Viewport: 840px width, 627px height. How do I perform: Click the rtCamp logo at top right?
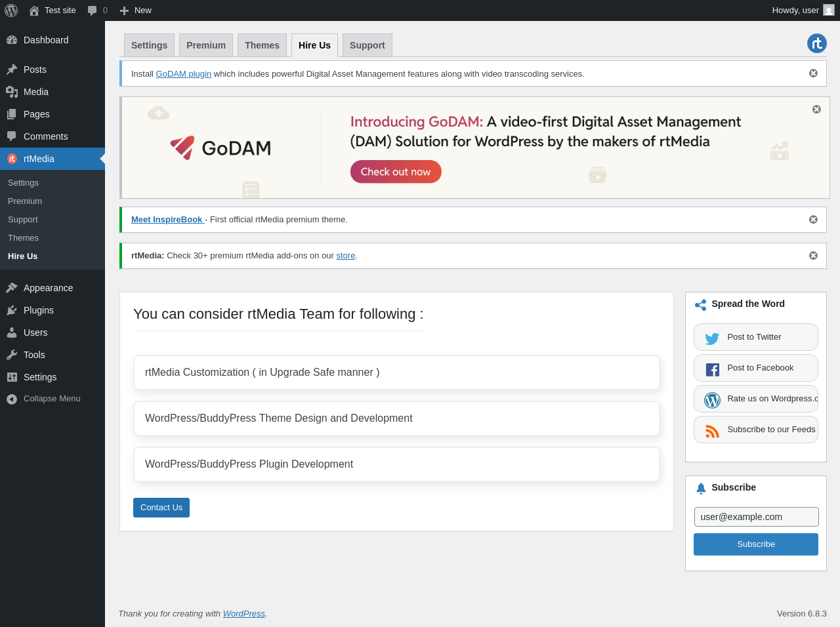point(817,43)
